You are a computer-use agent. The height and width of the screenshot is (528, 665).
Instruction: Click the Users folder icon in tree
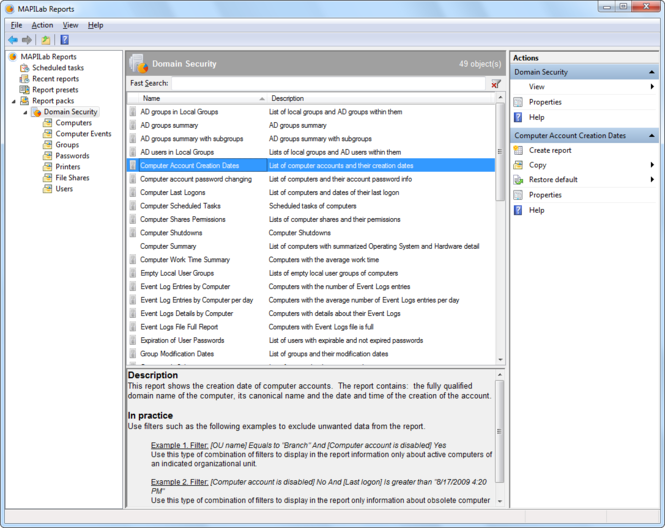point(48,189)
